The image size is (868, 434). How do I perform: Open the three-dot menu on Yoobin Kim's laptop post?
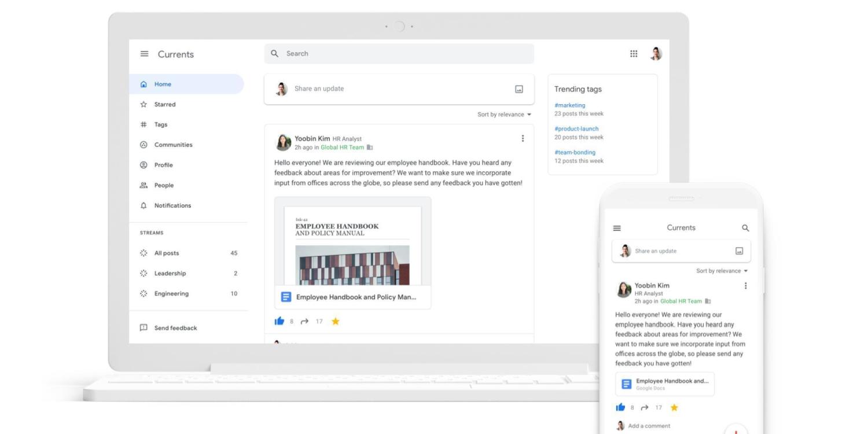523,138
